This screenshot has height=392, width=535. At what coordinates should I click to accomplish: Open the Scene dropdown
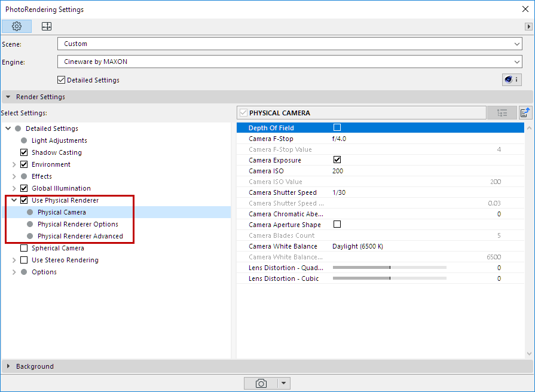tap(290, 44)
